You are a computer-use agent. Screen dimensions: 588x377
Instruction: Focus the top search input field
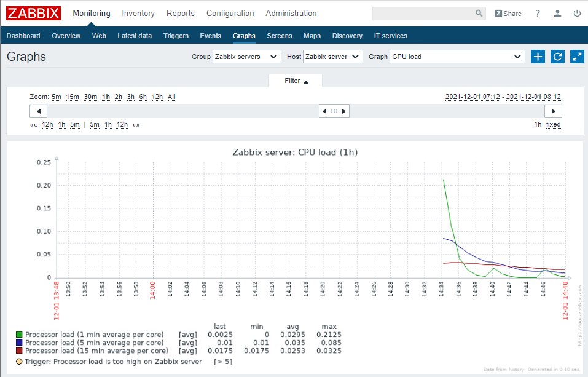point(424,13)
